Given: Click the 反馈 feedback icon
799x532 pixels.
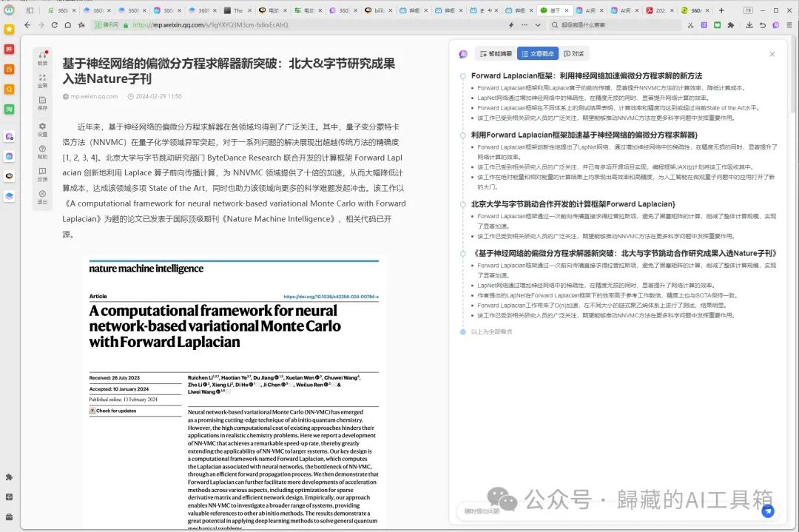Looking at the screenshot, I should pyautogui.click(x=43, y=175).
